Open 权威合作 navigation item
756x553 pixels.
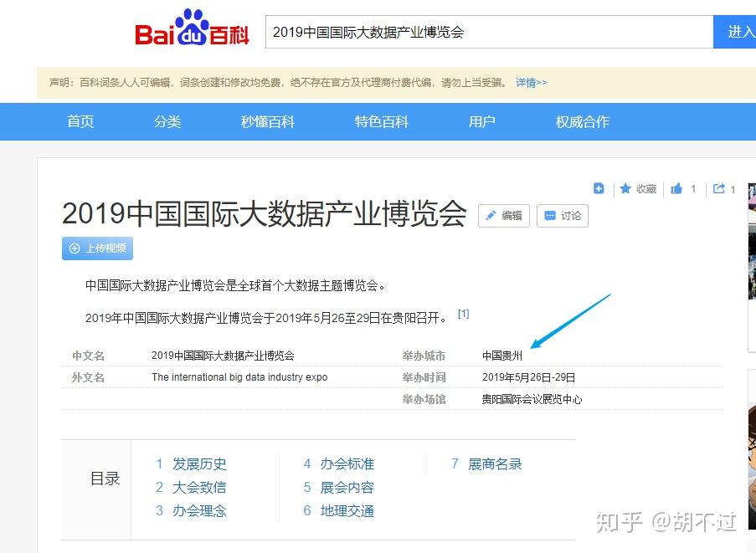pos(583,121)
